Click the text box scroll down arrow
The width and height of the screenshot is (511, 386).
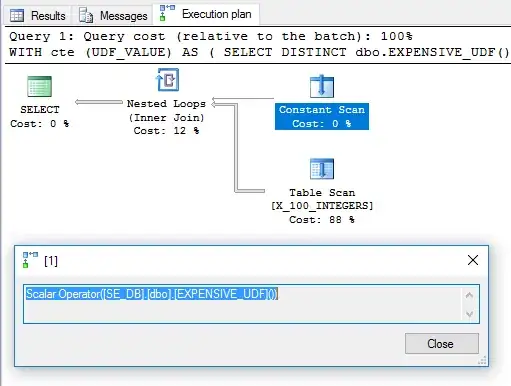(x=469, y=314)
